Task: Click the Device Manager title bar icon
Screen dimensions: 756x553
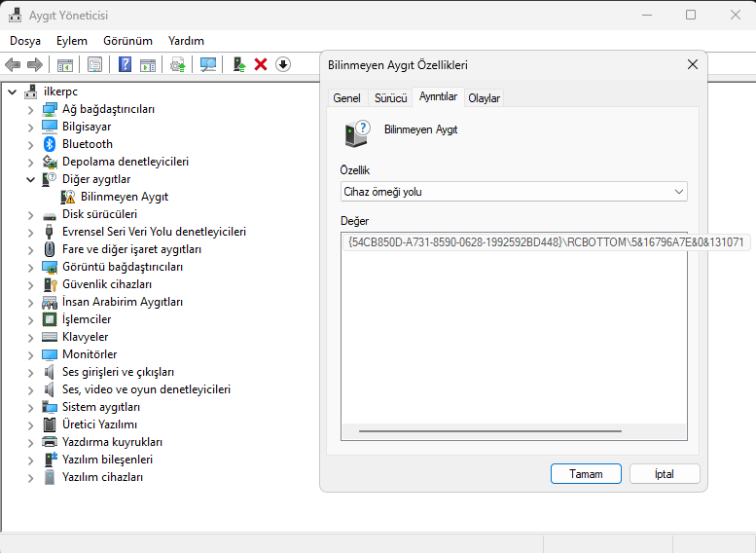Action: (15, 15)
